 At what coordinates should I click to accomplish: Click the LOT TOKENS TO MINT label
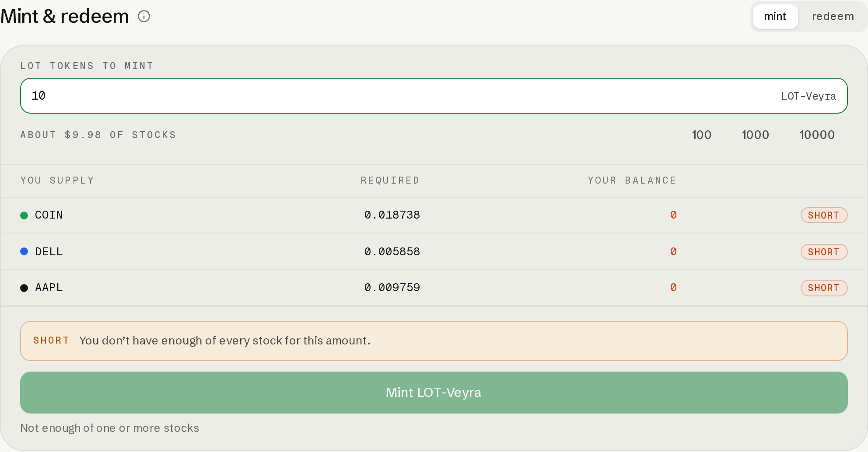(x=87, y=66)
